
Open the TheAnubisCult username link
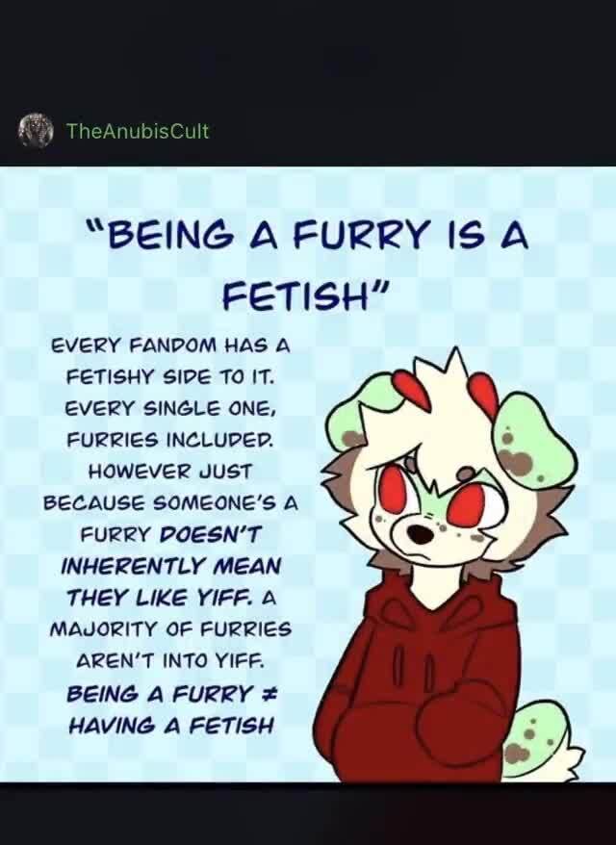pyautogui.click(x=138, y=131)
